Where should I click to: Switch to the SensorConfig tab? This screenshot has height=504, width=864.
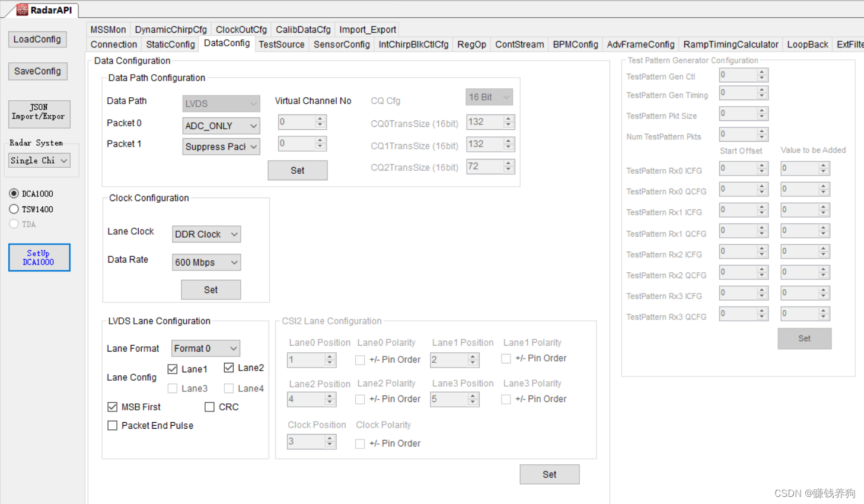(x=342, y=44)
